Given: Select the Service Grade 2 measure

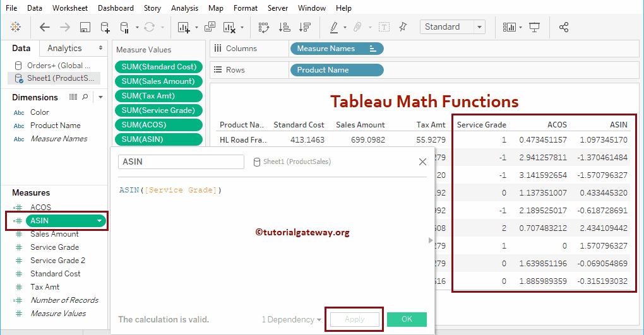Looking at the screenshot, I should pos(57,261).
